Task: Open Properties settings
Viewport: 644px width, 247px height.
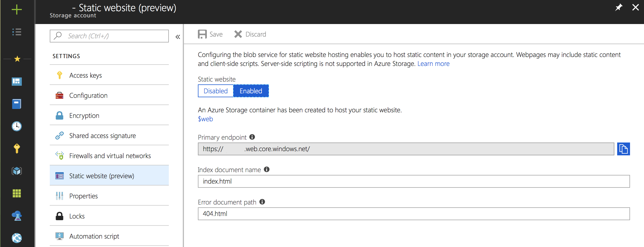Action: pos(109,196)
